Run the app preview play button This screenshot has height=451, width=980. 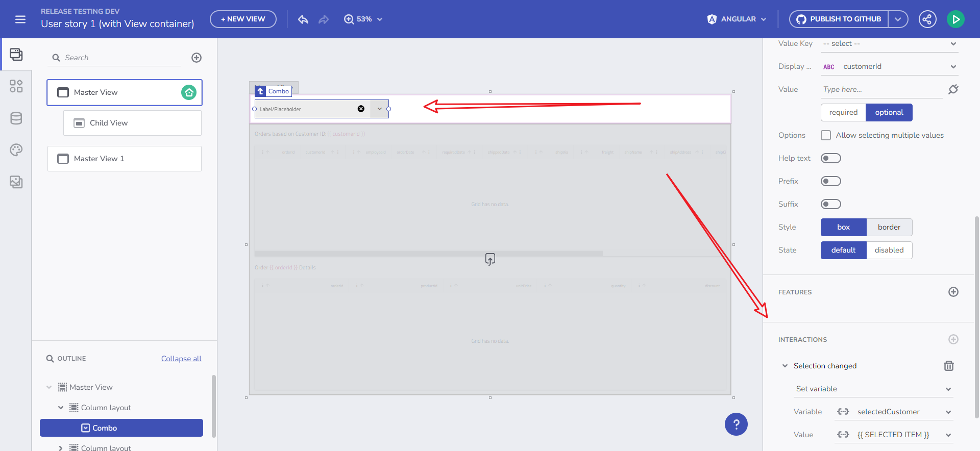click(x=955, y=19)
